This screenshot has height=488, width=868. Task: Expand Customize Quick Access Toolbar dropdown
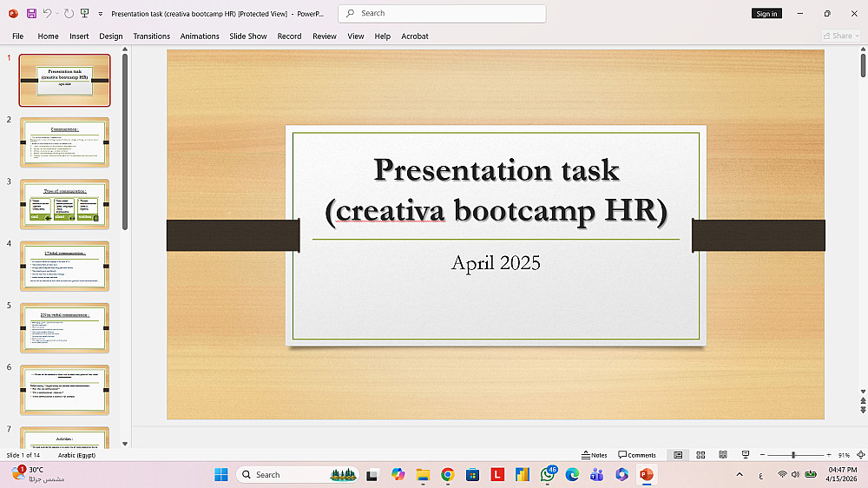101,14
